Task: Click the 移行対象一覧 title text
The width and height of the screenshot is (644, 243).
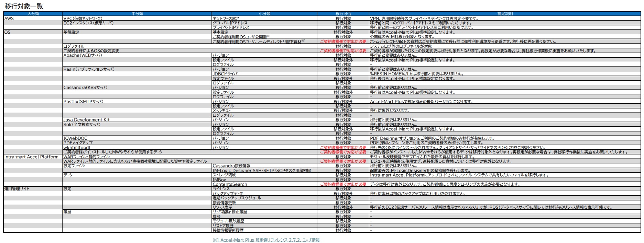Action: pyautogui.click(x=24, y=6)
